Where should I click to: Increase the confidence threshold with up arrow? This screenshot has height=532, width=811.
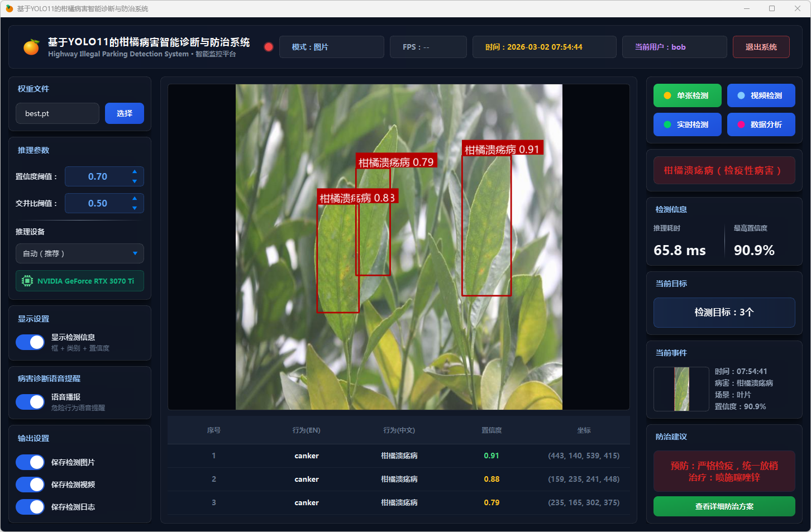135,171
